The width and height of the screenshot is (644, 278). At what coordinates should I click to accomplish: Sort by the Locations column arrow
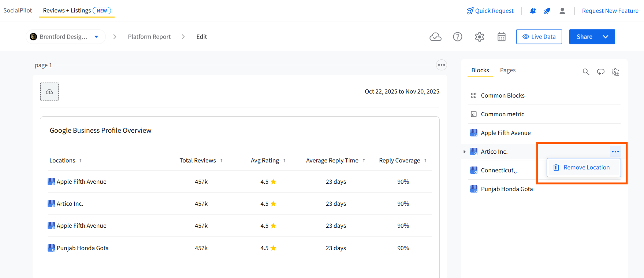coord(81,161)
